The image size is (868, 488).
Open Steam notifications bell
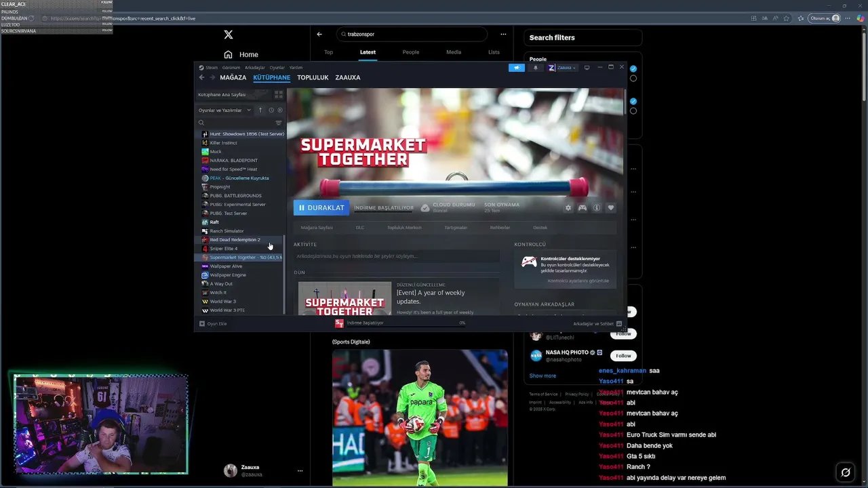coord(535,68)
